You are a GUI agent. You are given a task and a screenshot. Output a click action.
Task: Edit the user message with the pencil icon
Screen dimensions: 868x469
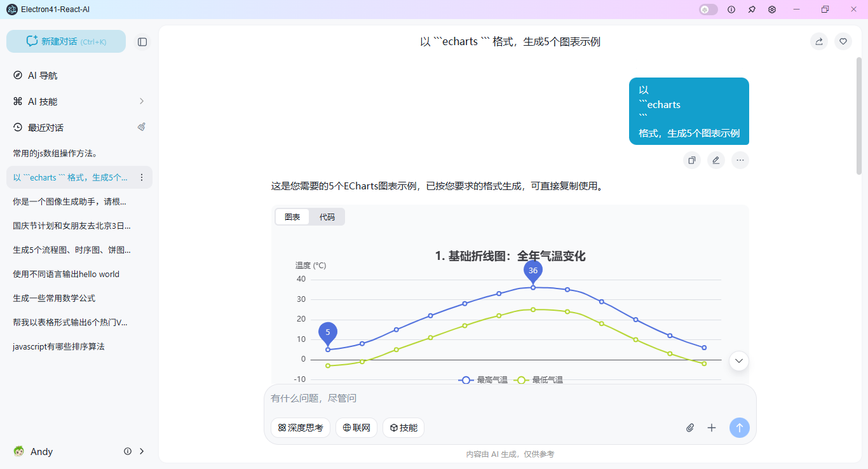pos(716,160)
